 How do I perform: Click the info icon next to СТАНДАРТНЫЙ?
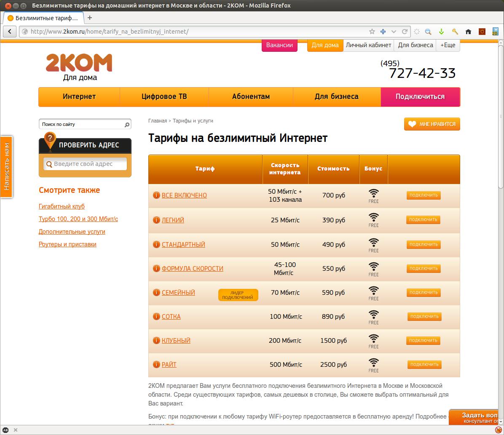[156, 245]
